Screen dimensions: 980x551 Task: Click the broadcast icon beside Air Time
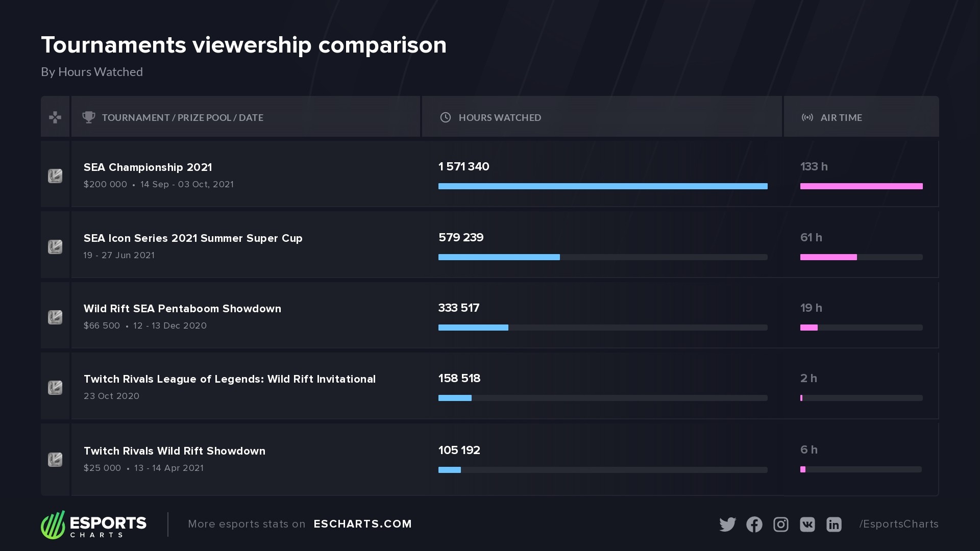coord(807,117)
